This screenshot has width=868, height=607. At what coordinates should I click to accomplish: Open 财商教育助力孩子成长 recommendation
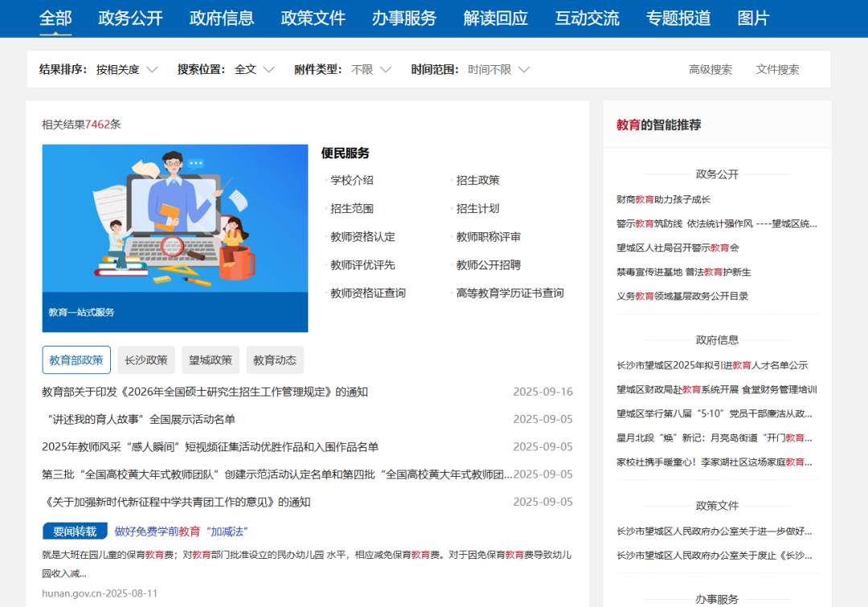pyautogui.click(x=663, y=199)
